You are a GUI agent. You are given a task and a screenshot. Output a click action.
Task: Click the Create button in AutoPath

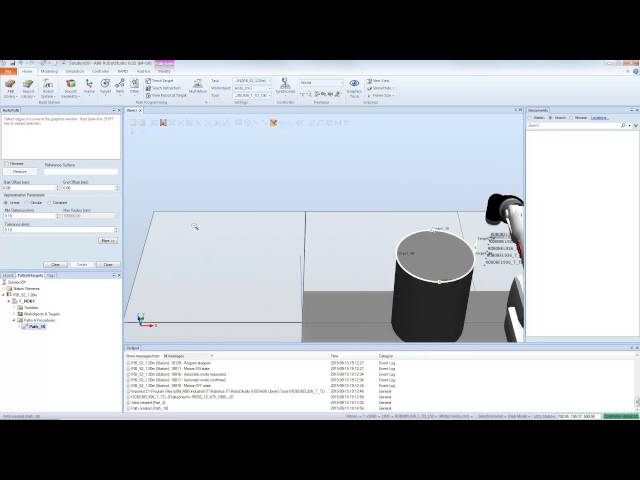click(x=82, y=264)
